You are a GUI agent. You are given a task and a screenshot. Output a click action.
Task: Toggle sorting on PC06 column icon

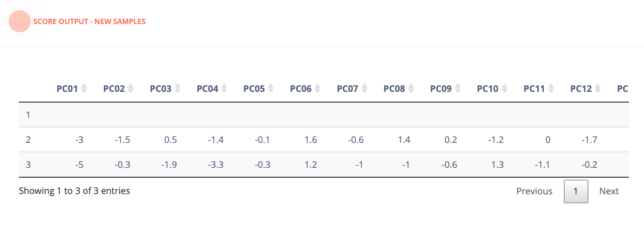point(317,88)
